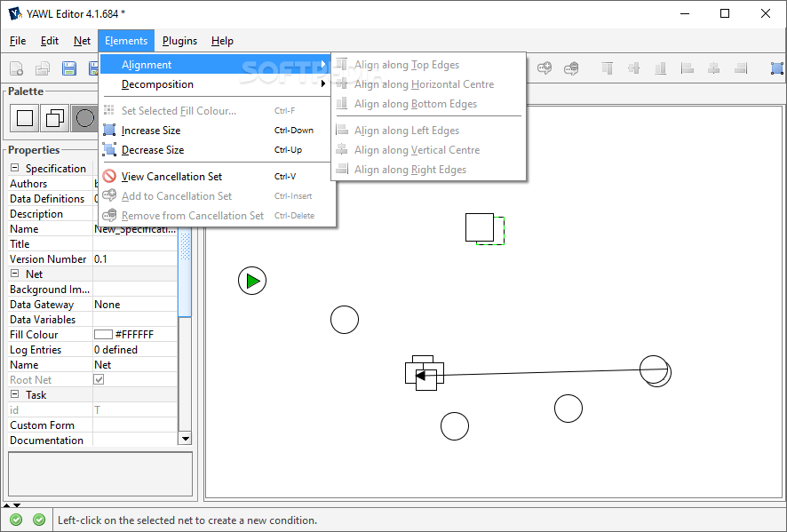This screenshot has height=532, width=787.
Task: Open the Net menu
Action: click(x=82, y=41)
